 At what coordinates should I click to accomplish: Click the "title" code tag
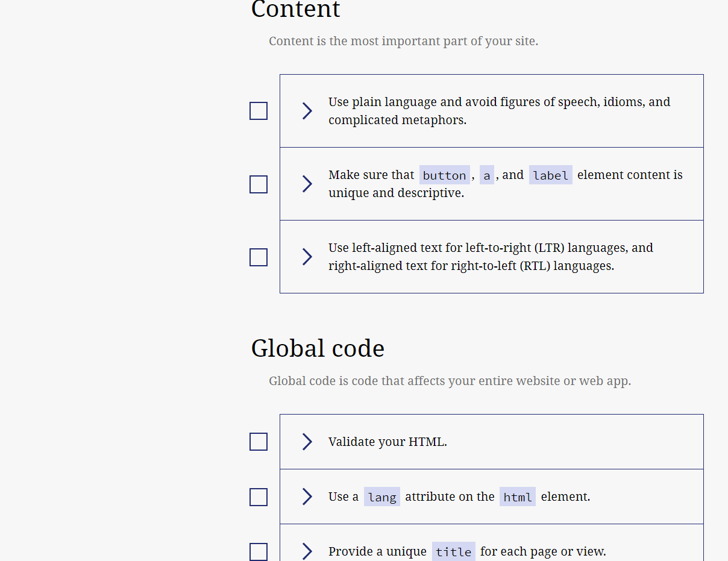click(453, 552)
